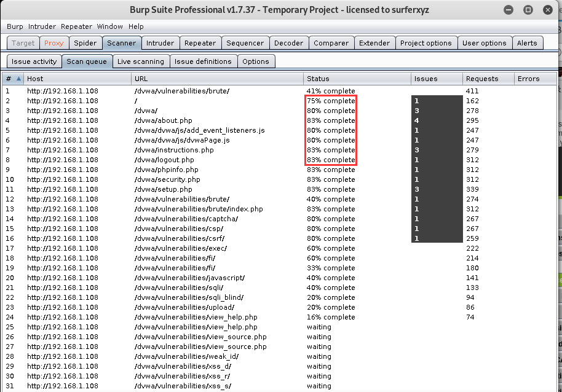
Task: Select the dvwaPage.js scan row
Action: pyautogui.click(x=280, y=140)
